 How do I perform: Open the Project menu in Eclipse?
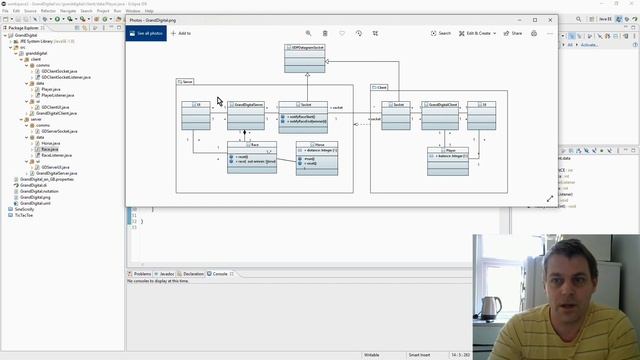[103, 11]
